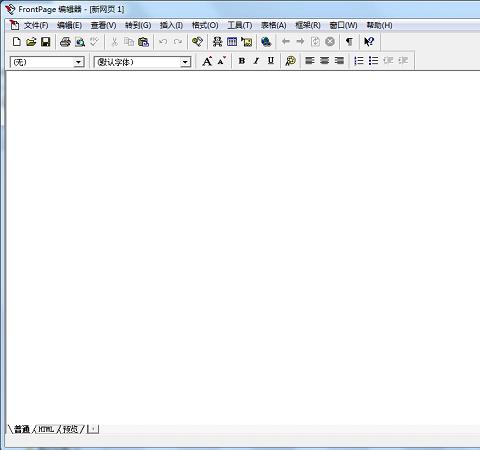Open a file with the folder icon
Screen dimensions: 480x450
tap(31, 42)
